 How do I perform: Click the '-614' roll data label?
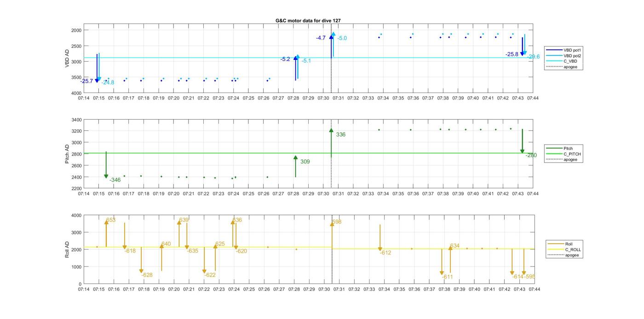518,277
